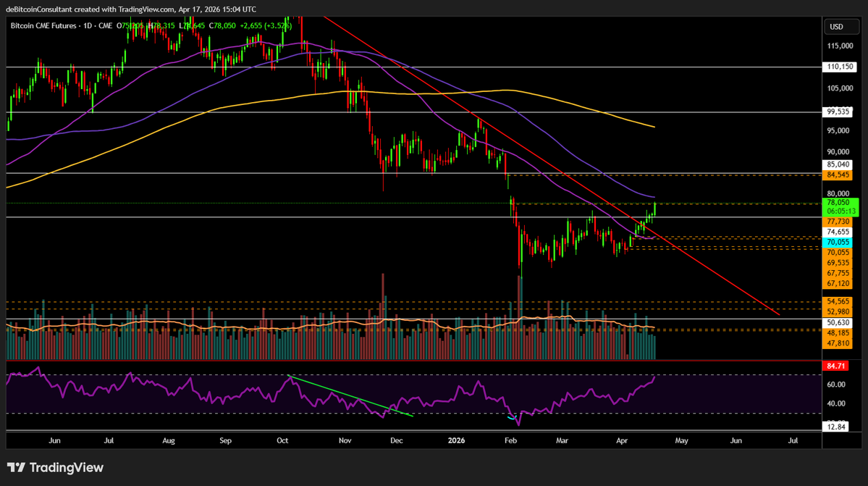Click the orange 67,755 price label
The height and width of the screenshot is (486, 868).
click(838, 274)
